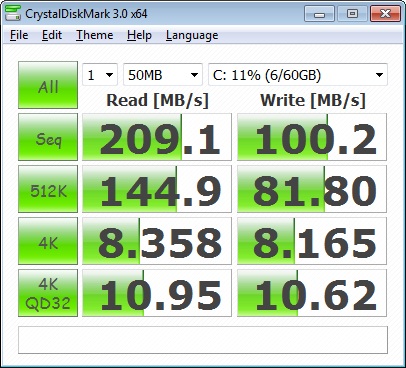This screenshot has height=368, width=406.
Task: Select the 512K read result 144.9
Action: click(x=157, y=189)
